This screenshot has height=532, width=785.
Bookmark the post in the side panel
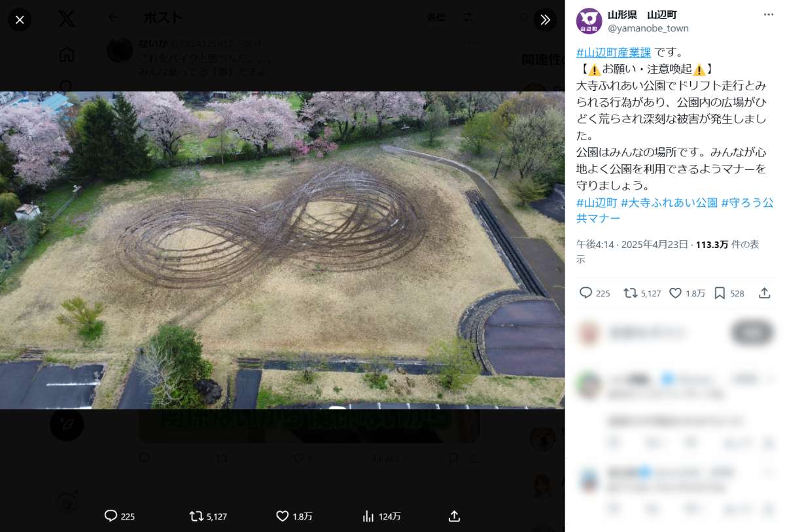pos(720,293)
